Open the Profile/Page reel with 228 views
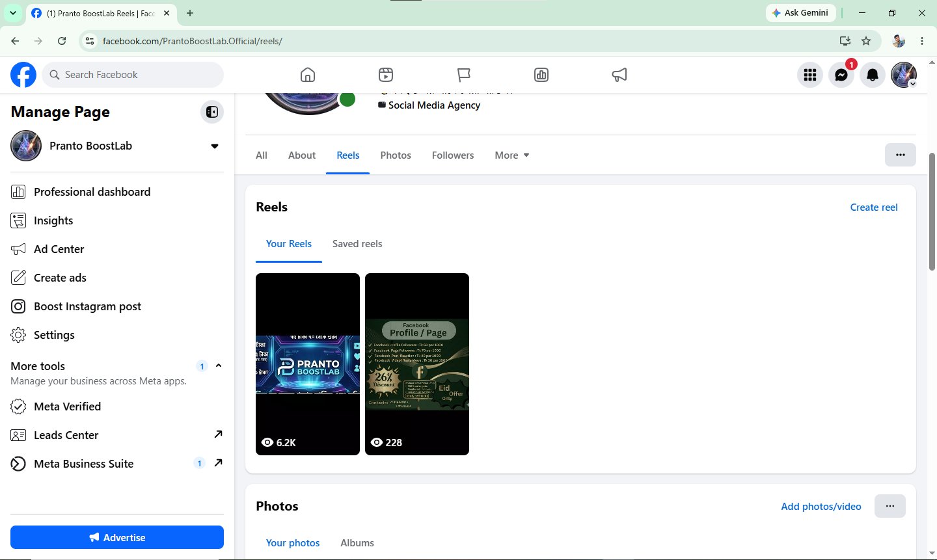Viewport: 937px width, 560px height. click(417, 364)
